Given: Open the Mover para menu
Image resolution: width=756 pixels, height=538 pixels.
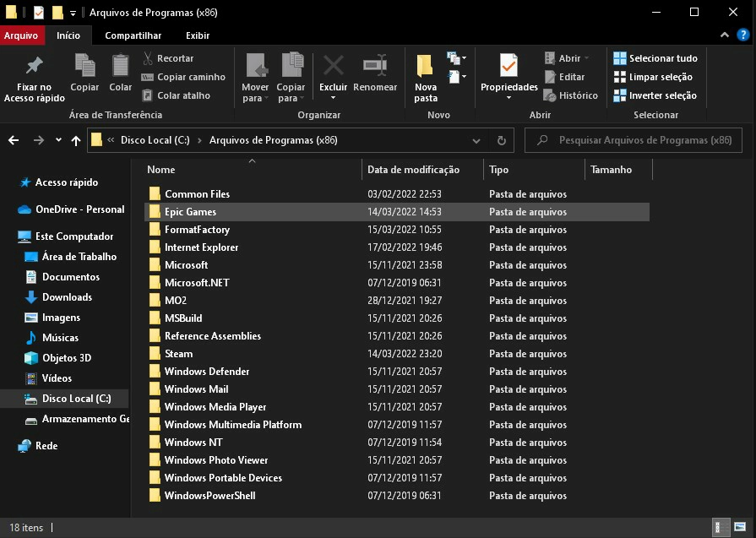Looking at the screenshot, I should point(255,78).
